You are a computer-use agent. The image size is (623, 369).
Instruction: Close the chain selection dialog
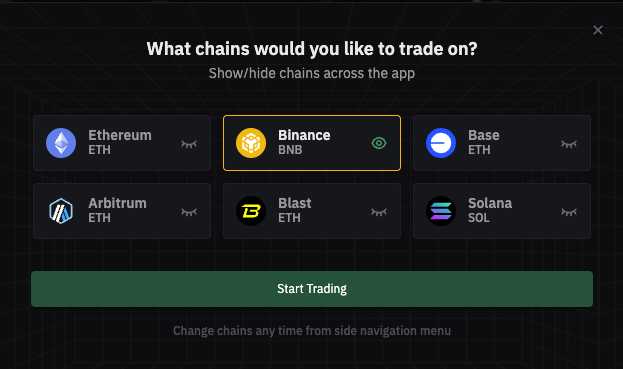point(598,30)
